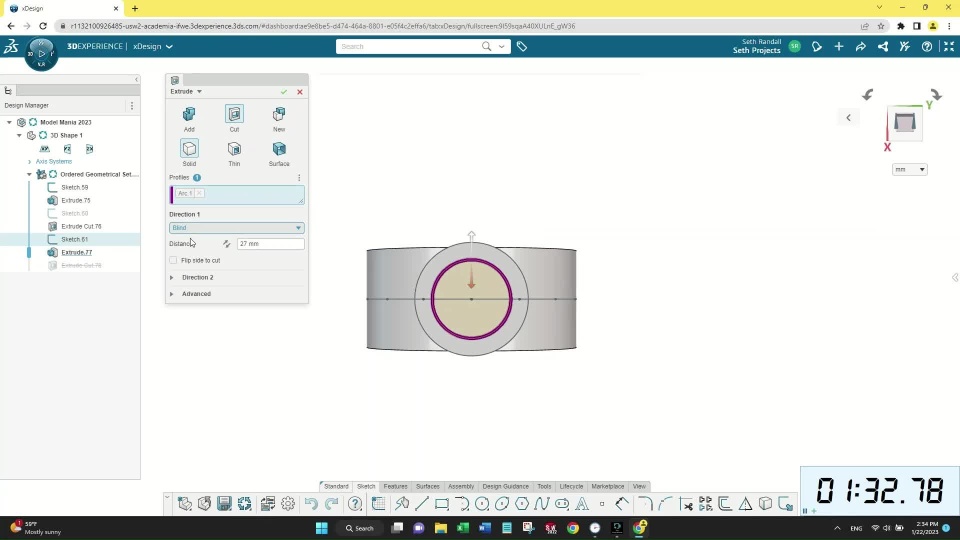Expand the Direction 2 section
960x540 pixels.
171,277
